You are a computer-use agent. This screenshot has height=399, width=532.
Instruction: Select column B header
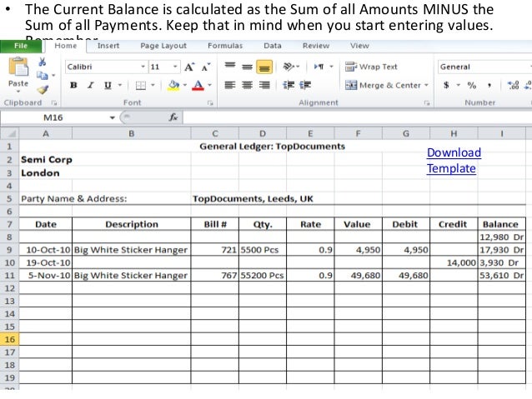click(132, 133)
